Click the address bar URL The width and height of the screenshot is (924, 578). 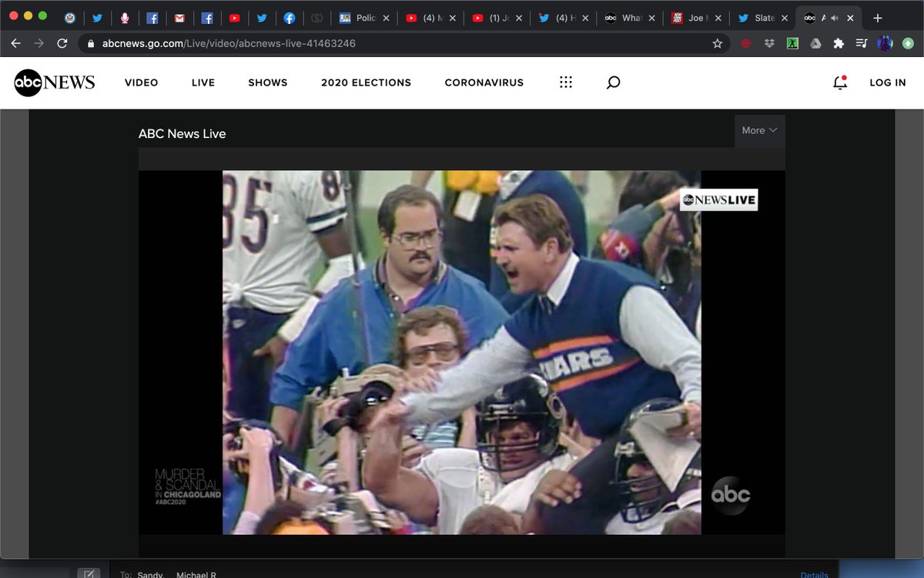point(229,44)
